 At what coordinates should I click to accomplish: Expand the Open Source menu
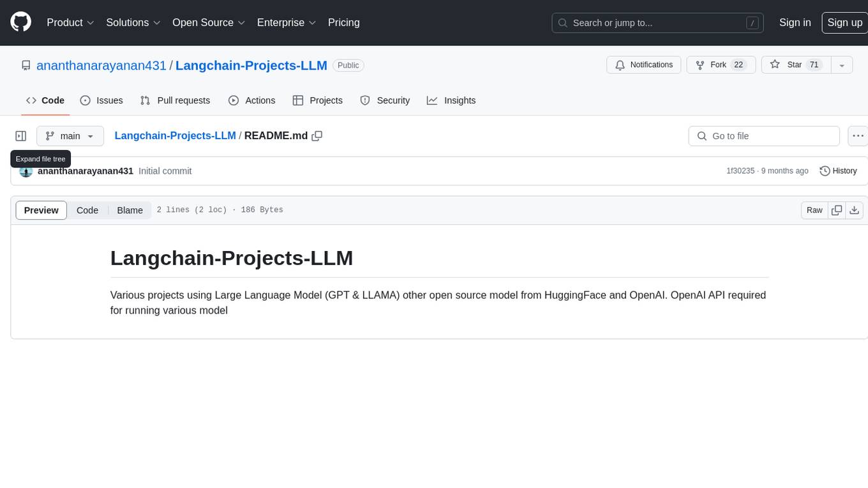209,22
